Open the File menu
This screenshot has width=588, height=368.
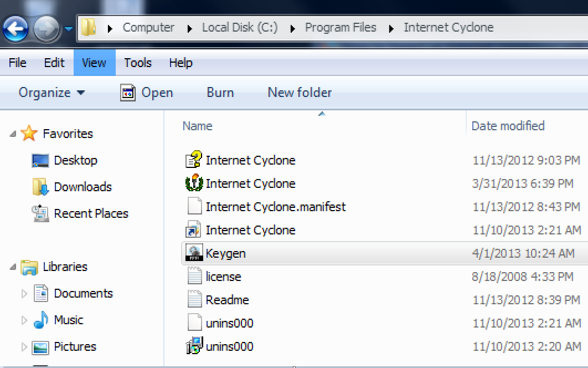18,63
